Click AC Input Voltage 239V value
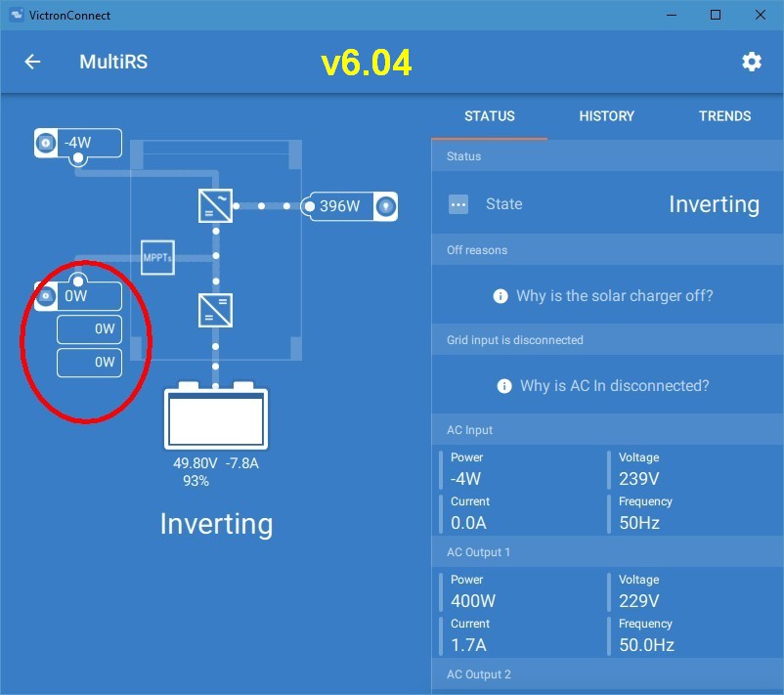This screenshot has width=784, height=695. pos(639,479)
